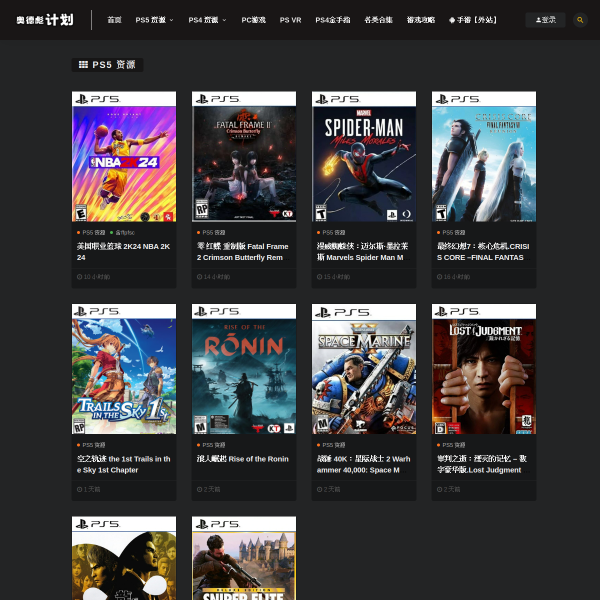Open Lost Judgment cover thumbnail
Viewport: 600px width, 600px height.
[484, 369]
